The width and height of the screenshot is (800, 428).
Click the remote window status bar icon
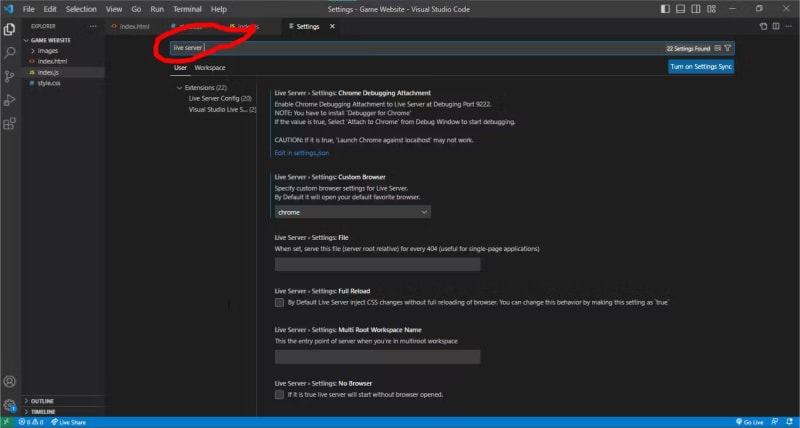click(x=7, y=422)
